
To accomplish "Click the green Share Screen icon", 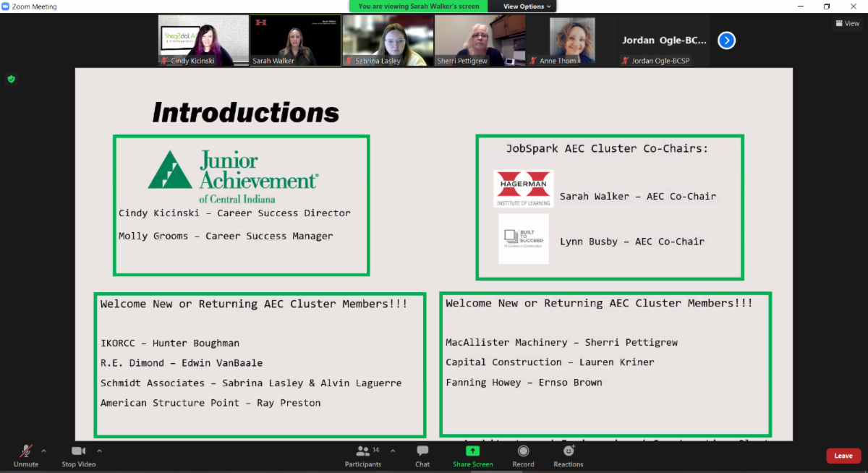I will click(472, 451).
